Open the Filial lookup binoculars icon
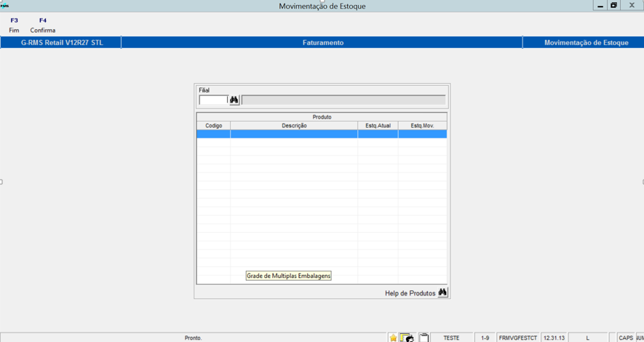Viewport: 644px width, 342px height. [234, 100]
